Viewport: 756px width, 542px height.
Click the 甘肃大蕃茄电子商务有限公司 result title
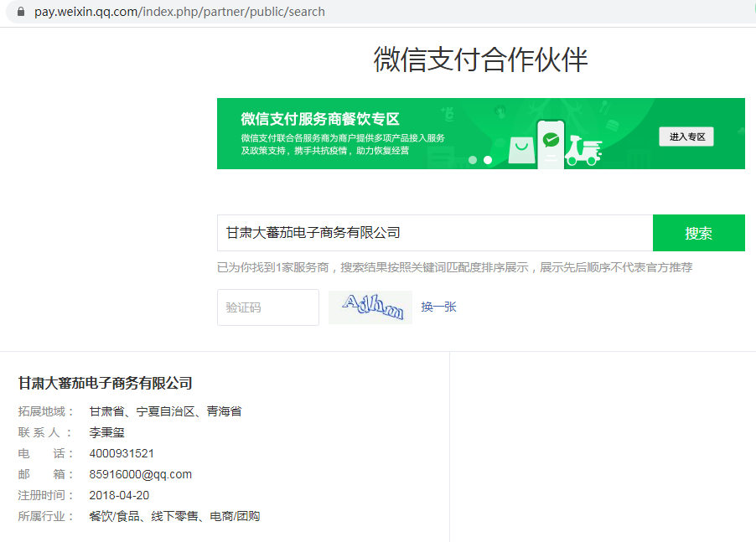point(105,384)
